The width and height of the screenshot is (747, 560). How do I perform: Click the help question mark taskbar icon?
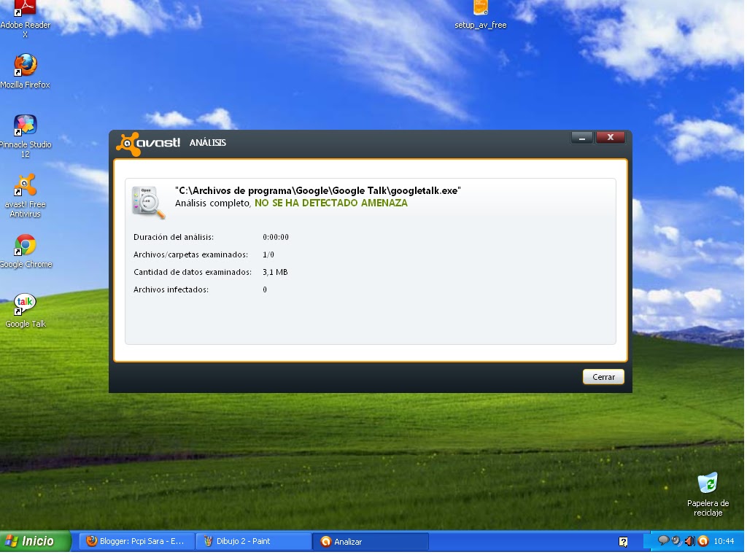pyautogui.click(x=624, y=542)
